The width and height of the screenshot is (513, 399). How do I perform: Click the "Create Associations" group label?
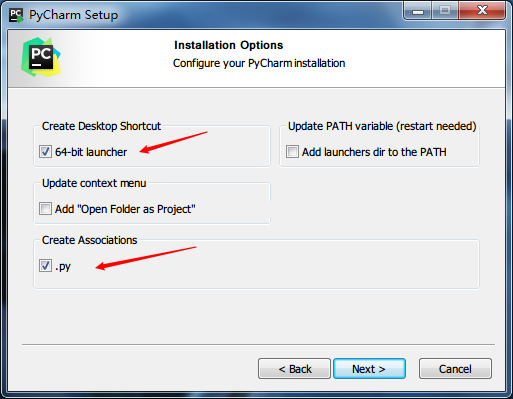(89, 240)
